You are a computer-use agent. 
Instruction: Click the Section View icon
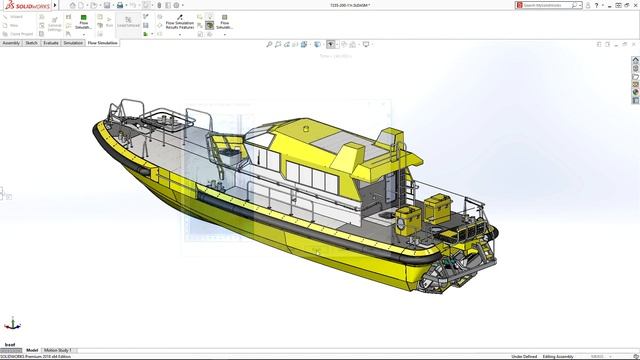295,44
